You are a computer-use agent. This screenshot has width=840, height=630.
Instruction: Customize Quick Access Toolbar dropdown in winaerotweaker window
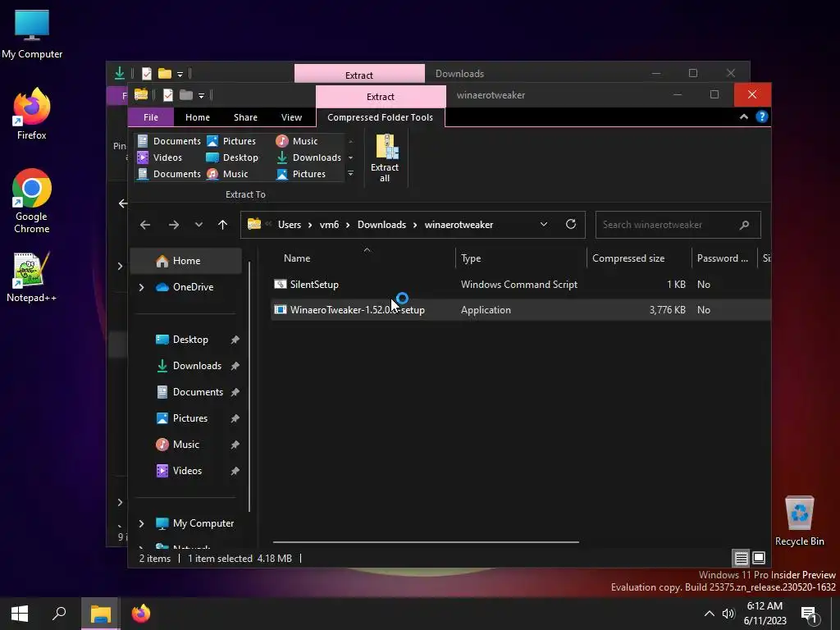pyautogui.click(x=202, y=96)
